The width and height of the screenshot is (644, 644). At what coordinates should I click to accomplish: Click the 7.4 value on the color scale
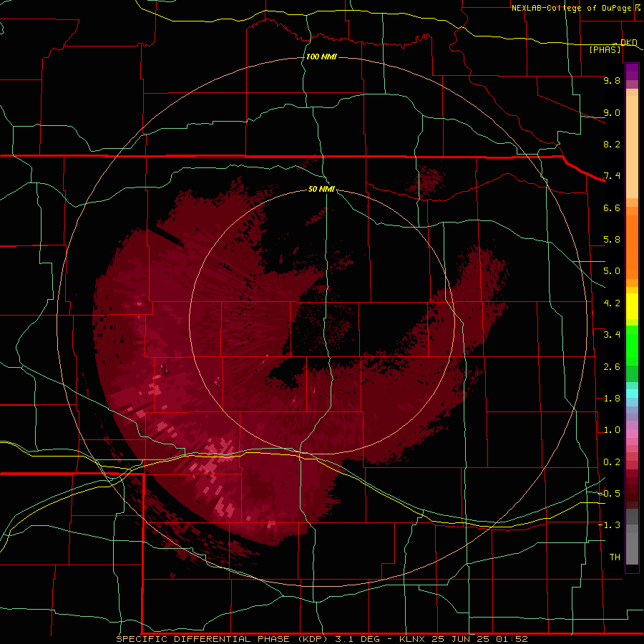(612, 176)
